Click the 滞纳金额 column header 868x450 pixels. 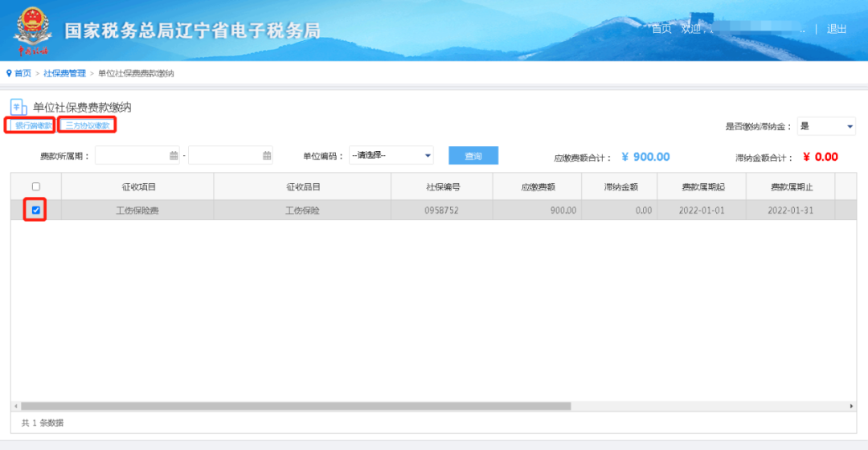point(620,187)
